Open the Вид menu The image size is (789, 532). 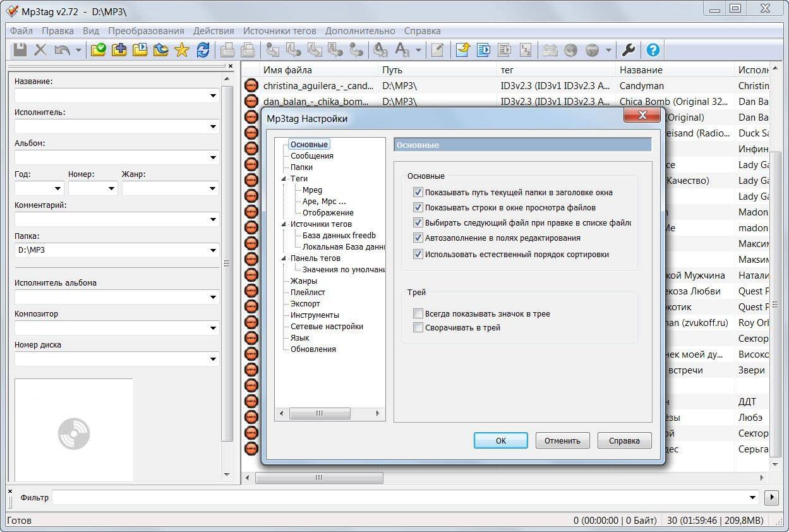coord(91,30)
